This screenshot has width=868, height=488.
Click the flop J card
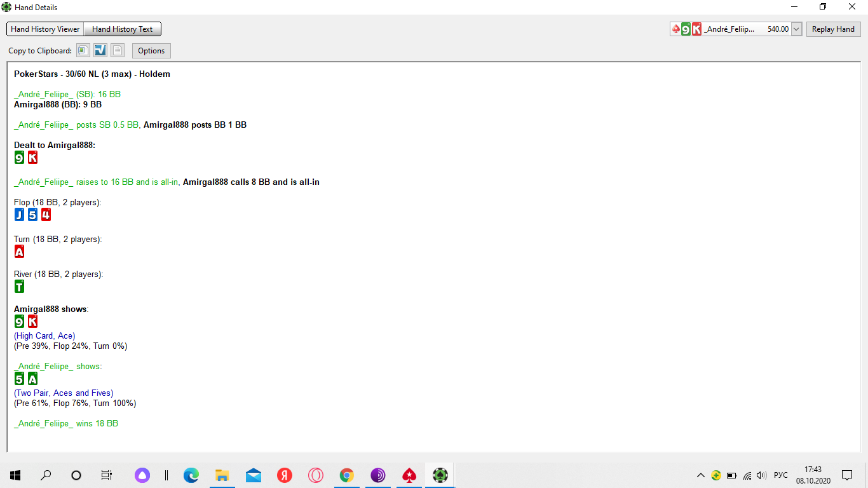(x=19, y=215)
